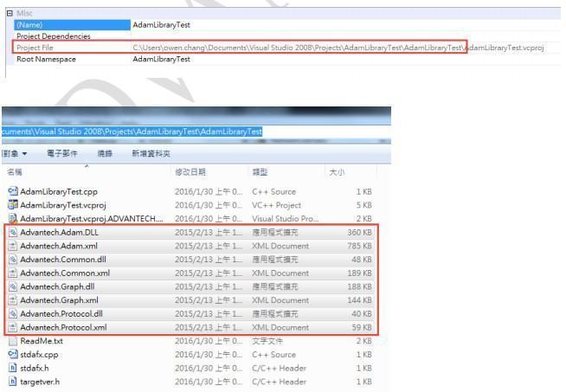Screen dimensions: 566x392
Task: Select the Advantech.Adam.DLL file name
Action: 59,233
